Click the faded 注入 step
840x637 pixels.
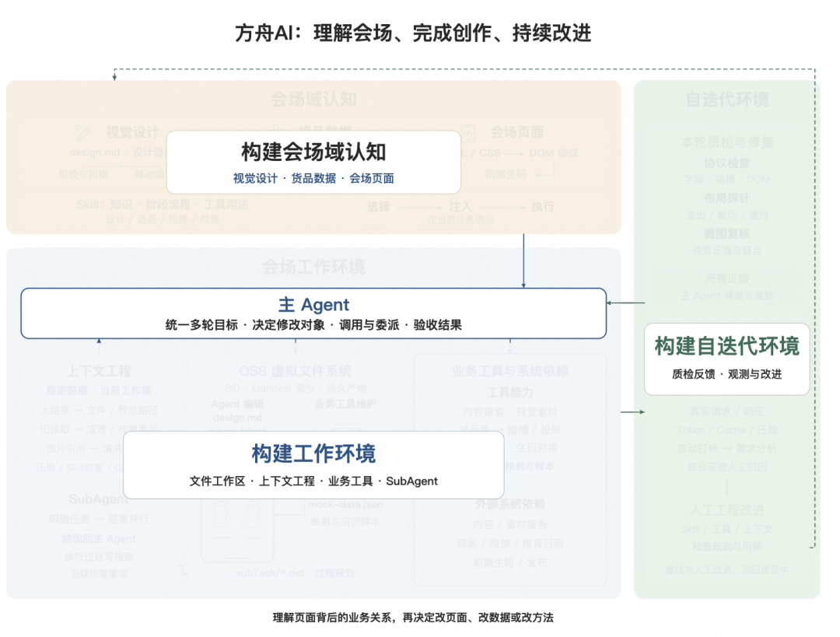(460, 207)
